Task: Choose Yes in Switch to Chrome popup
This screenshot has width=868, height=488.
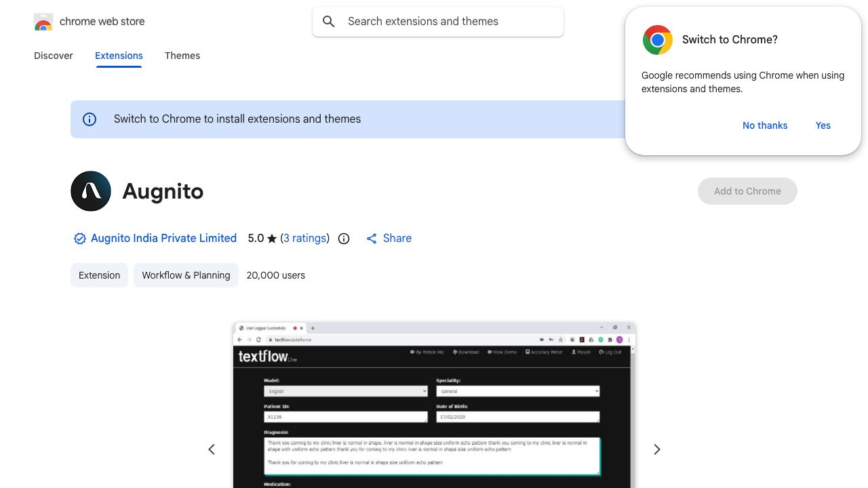Action: tap(823, 125)
